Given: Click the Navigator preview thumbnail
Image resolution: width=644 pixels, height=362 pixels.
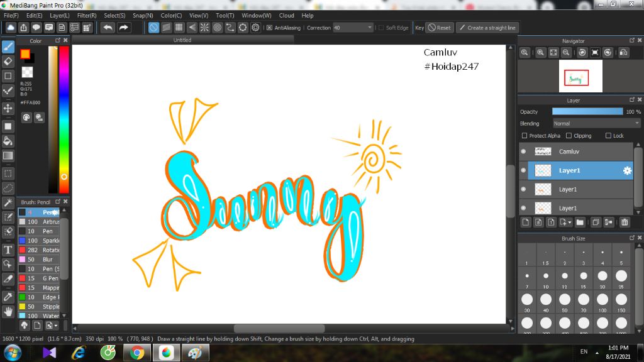Looking at the screenshot, I should point(580,76).
